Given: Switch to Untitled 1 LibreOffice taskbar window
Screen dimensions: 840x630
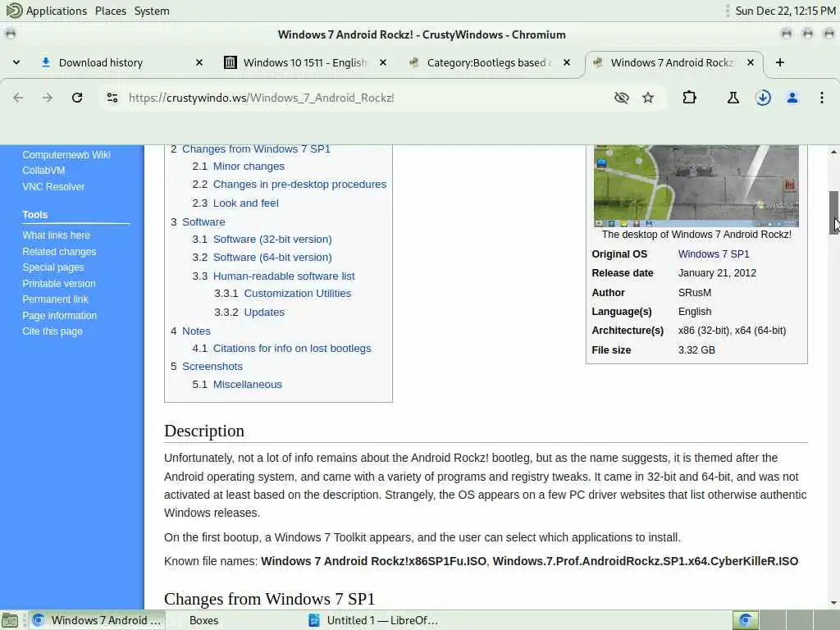Looking at the screenshot, I should pyautogui.click(x=375, y=620).
